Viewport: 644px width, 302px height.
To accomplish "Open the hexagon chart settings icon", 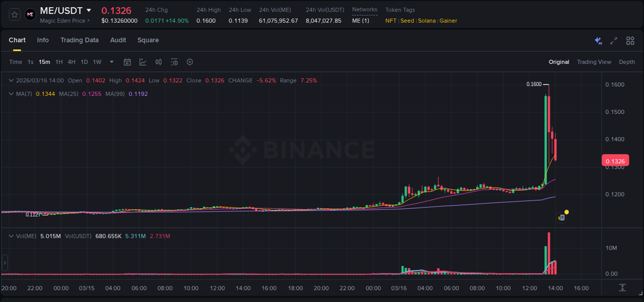I will [x=190, y=62].
